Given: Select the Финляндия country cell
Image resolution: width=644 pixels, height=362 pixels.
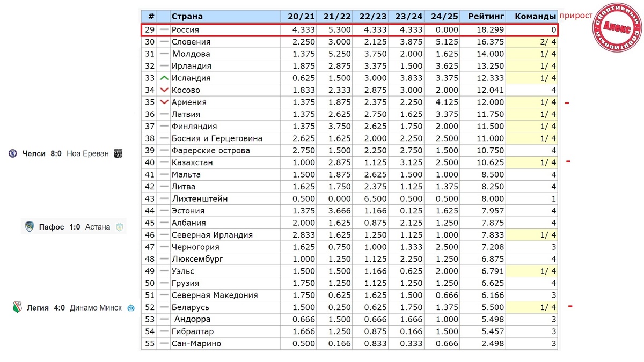Looking at the screenshot, I should coord(225,126).
